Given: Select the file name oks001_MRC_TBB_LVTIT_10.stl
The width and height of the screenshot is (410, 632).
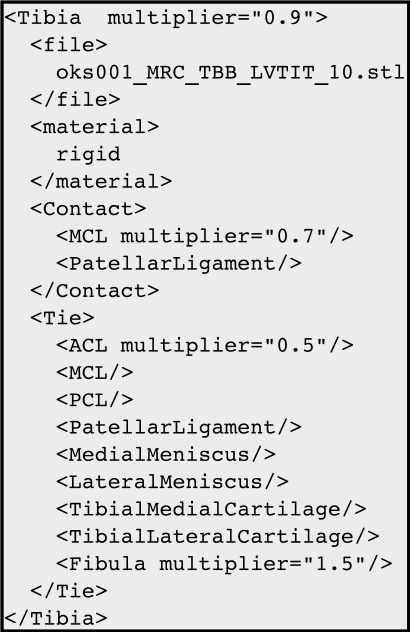Looking at the screenshot, I should (230, 73).
